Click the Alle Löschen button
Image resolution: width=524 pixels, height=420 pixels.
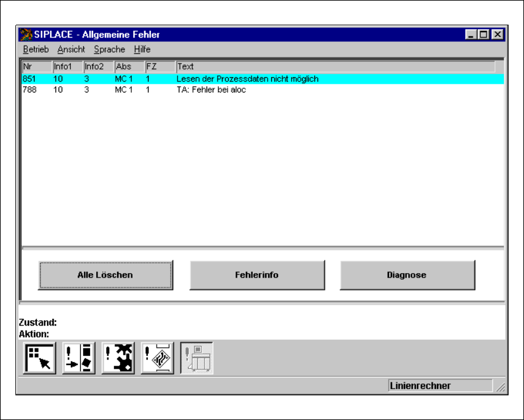click(105, 275)
